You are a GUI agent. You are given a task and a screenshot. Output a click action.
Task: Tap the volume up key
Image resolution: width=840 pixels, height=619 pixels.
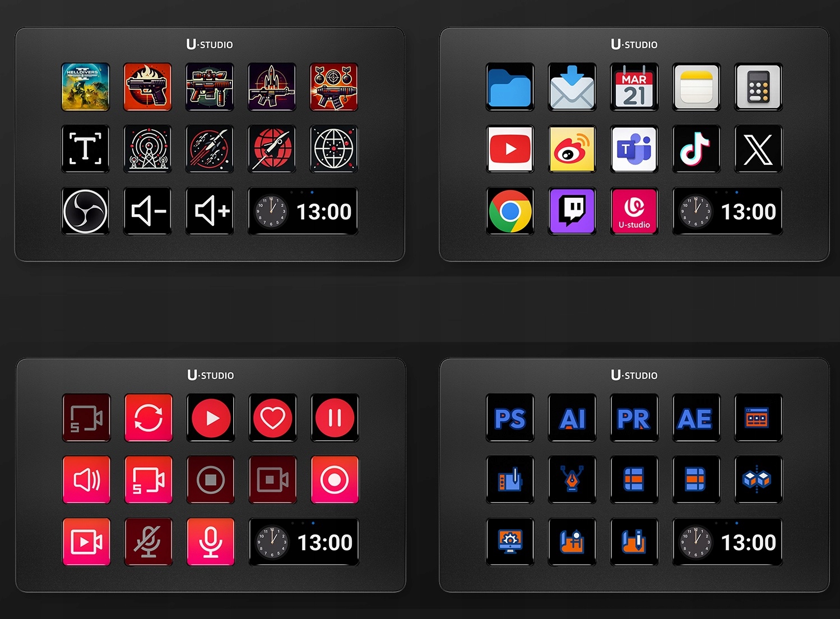210,211
